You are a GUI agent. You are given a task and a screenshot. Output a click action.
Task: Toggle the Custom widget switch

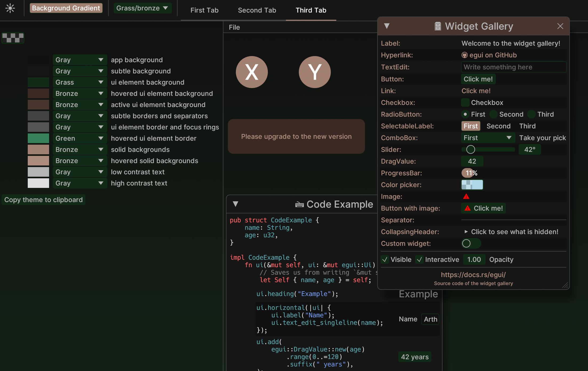pos(471,243)
